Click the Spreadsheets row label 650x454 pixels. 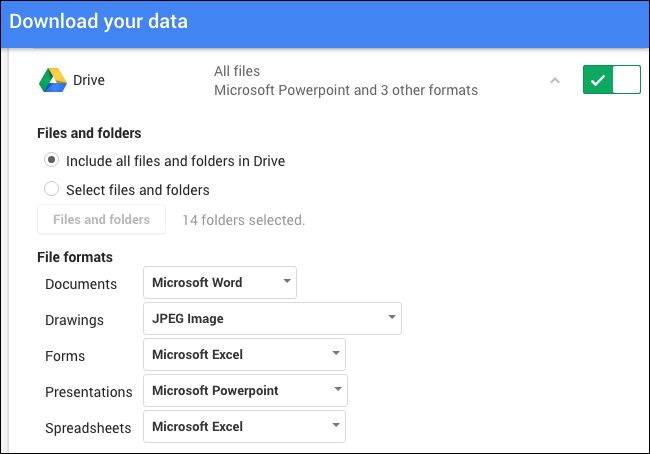[x=88, y=428]
